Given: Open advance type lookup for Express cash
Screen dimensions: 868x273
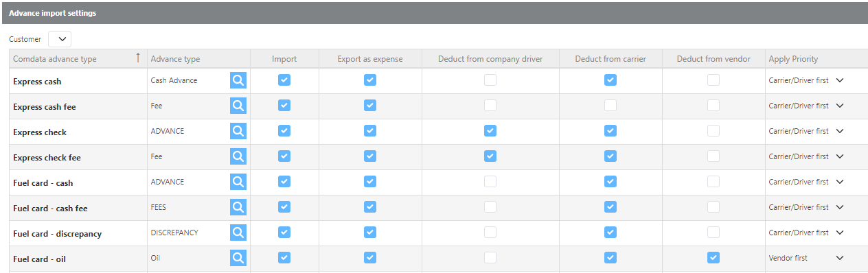Looking at the screenshot, I should point(238,80).
